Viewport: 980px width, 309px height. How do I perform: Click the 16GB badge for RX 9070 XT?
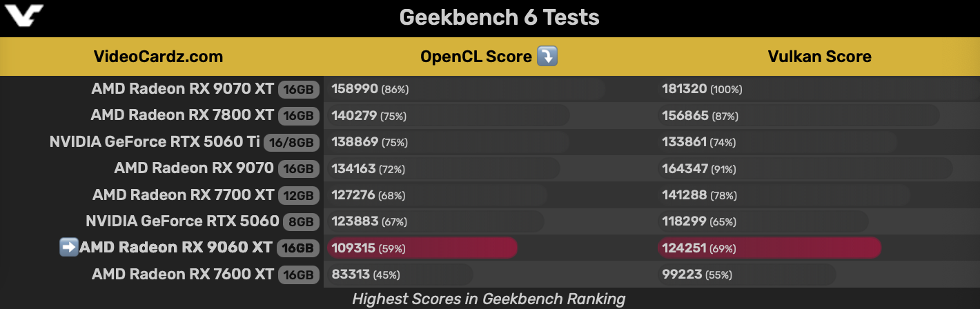click(x=299, y=90)
